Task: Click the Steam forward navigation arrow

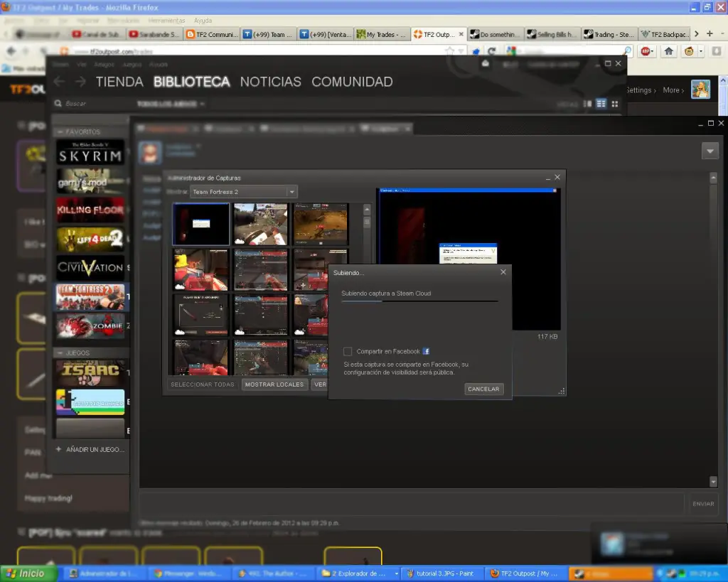Action: (x=80, y=82)
